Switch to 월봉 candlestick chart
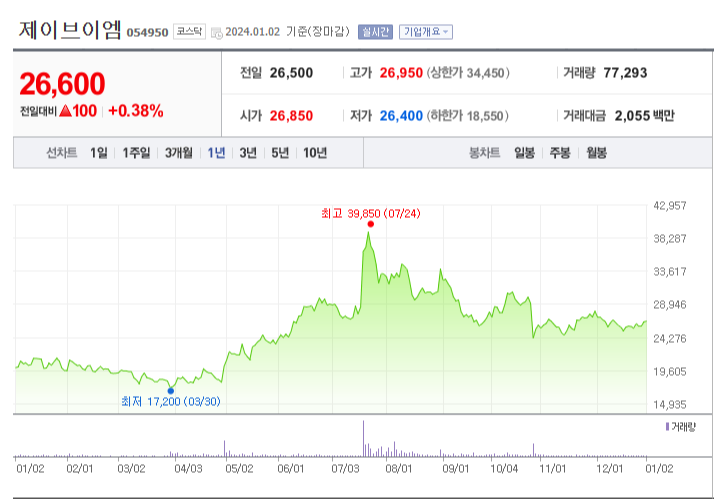The height and width of the screenshot is (499, 714). click(596, 153)
